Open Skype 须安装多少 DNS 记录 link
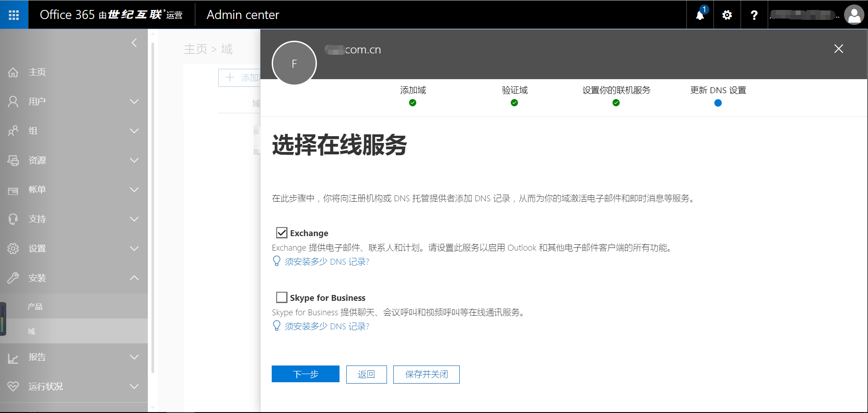 coord(327,327)
